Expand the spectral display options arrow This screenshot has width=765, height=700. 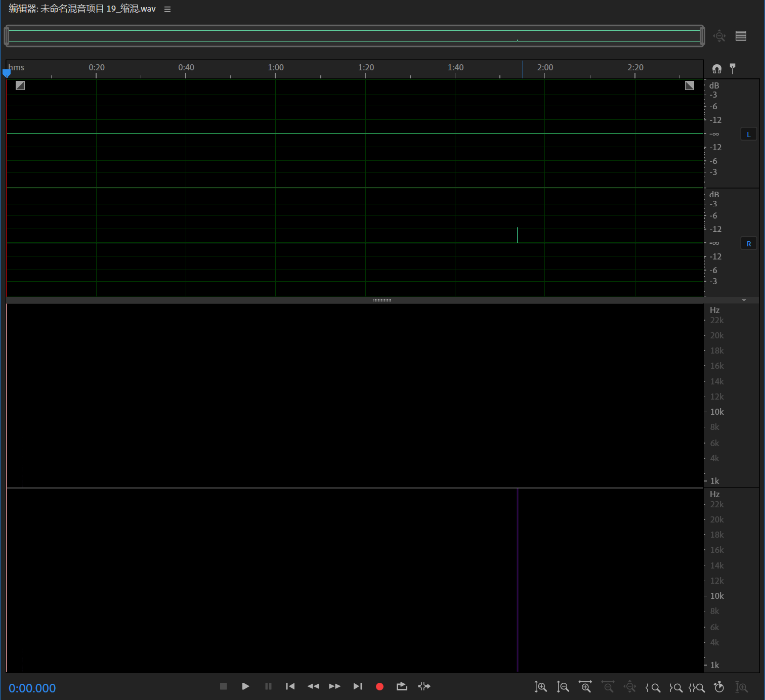[744, 300]
